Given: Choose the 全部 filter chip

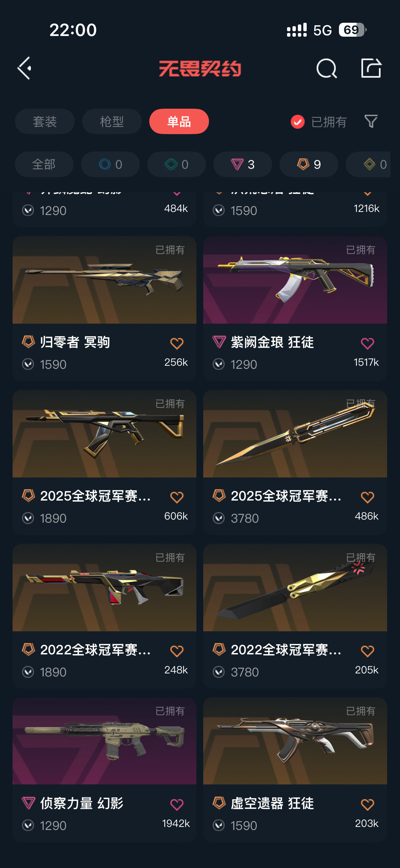Looking at the screenshot, I should (44, 164).
